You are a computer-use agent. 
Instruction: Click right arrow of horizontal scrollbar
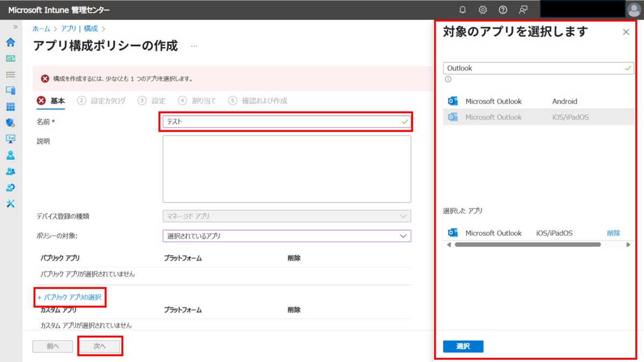[628, 245]
